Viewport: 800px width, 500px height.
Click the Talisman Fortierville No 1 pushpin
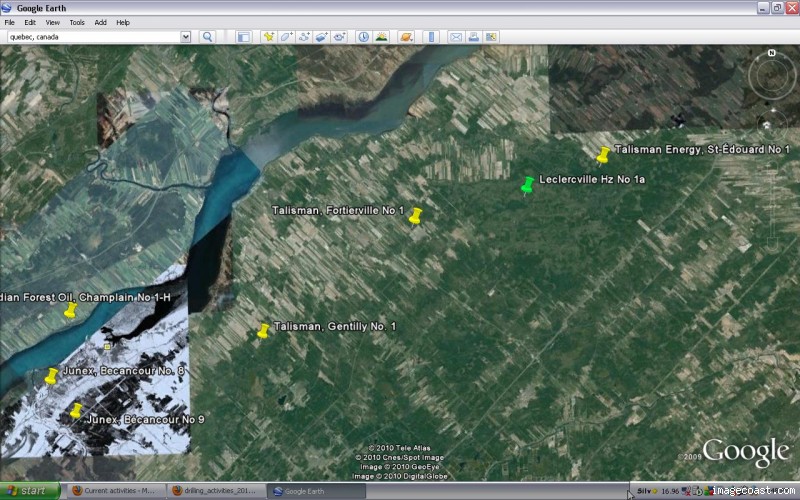pyautogui.click(x=415, y=216)
